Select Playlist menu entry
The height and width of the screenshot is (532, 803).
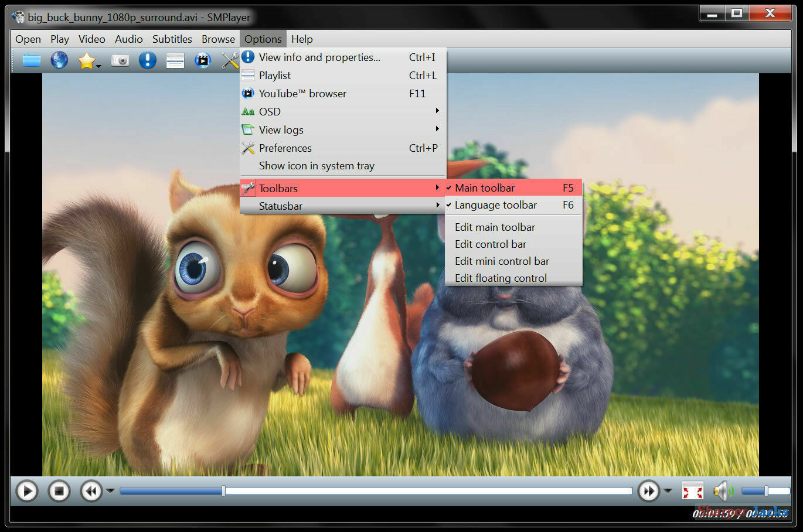pyautogui.click(x=343, y=75)
